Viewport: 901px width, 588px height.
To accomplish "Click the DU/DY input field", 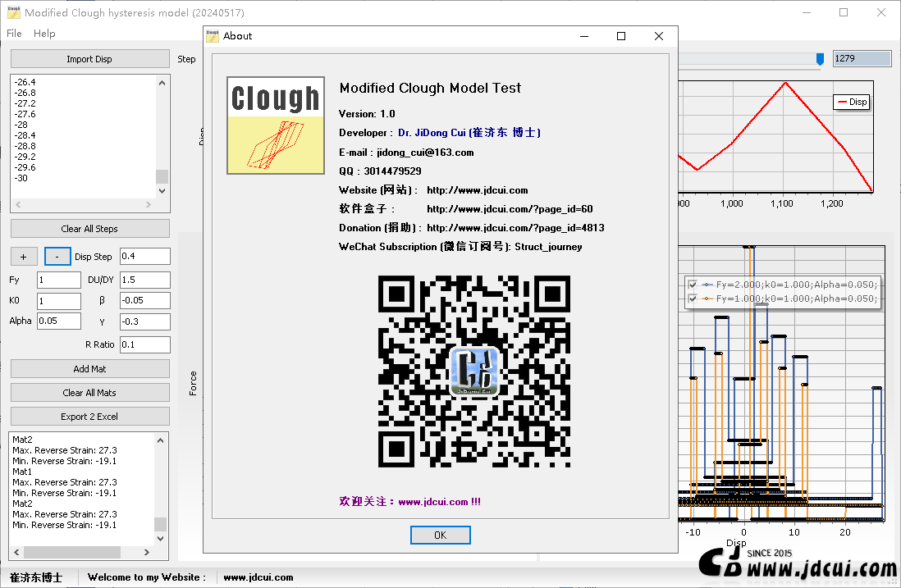I will [x=144, y=280].
